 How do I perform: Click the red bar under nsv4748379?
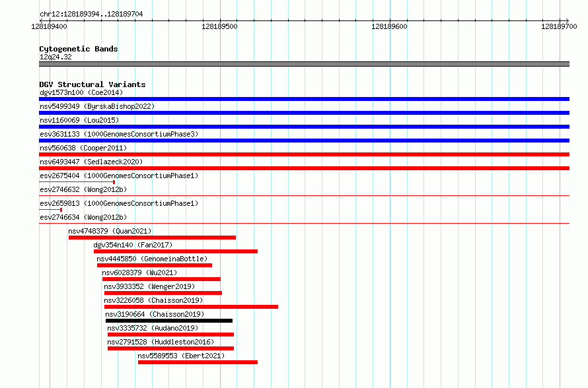(152, 238)
